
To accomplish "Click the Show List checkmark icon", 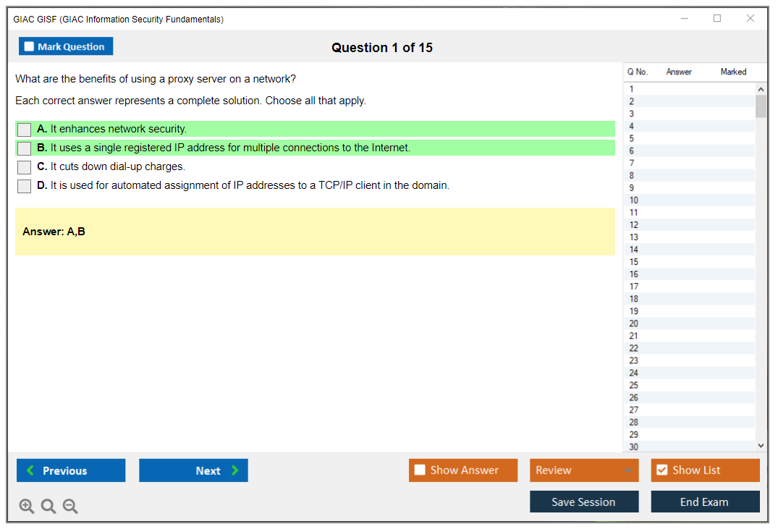I will coord(661,470).
